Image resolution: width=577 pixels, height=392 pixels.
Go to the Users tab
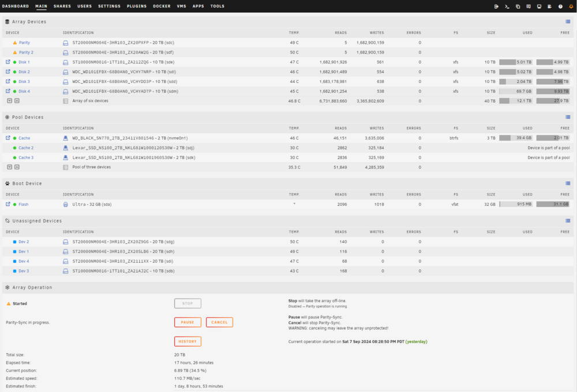(84, 6)
